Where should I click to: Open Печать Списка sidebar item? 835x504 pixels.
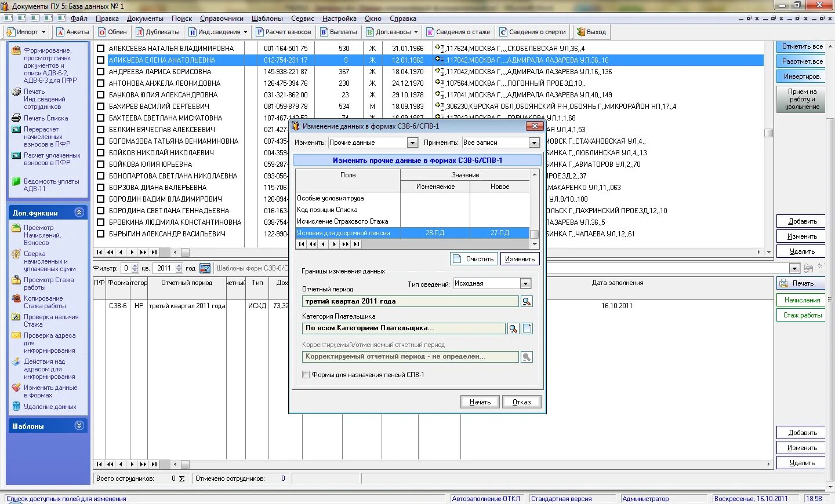(45, 118)
